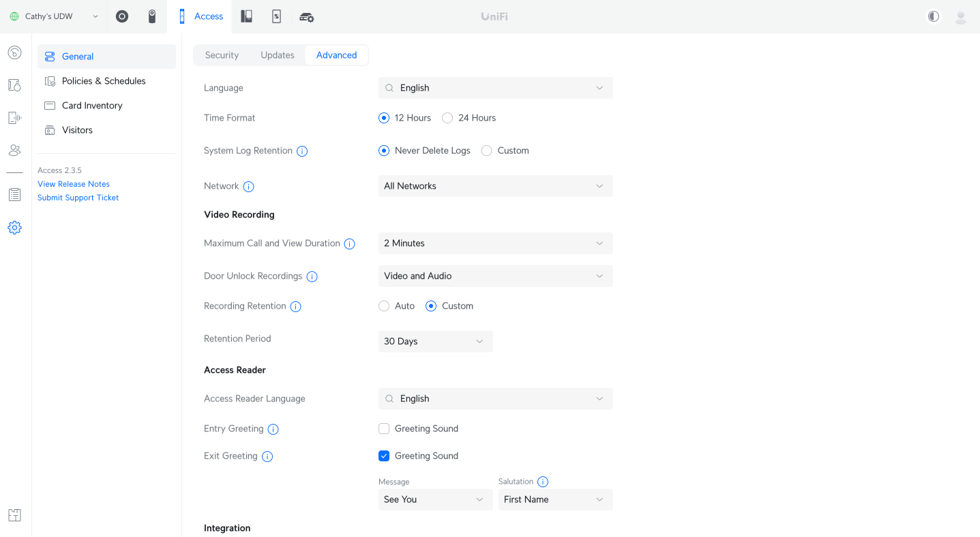The image size is (980, 537).
Task: Open the 30 Days retention dropdown
Action: (436, 341)
